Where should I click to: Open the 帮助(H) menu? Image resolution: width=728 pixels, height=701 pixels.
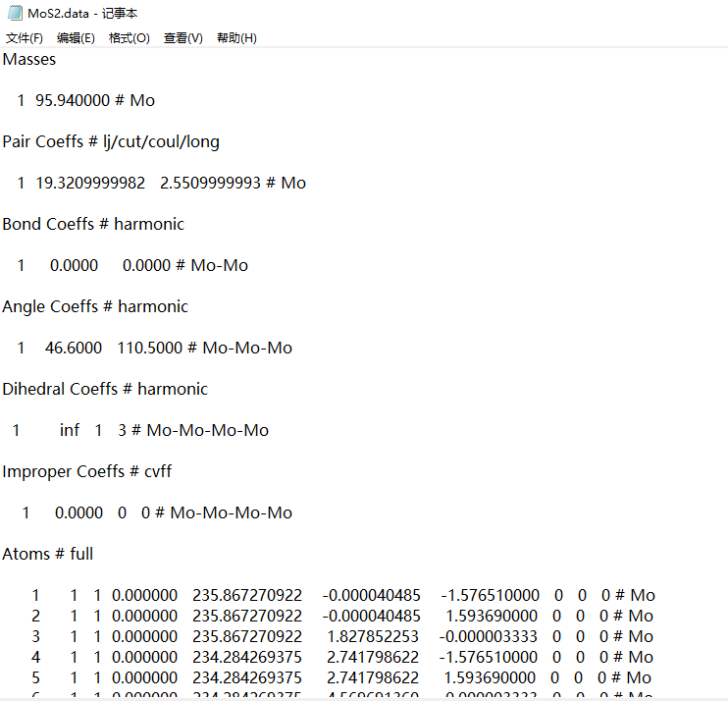pos(236,38)
